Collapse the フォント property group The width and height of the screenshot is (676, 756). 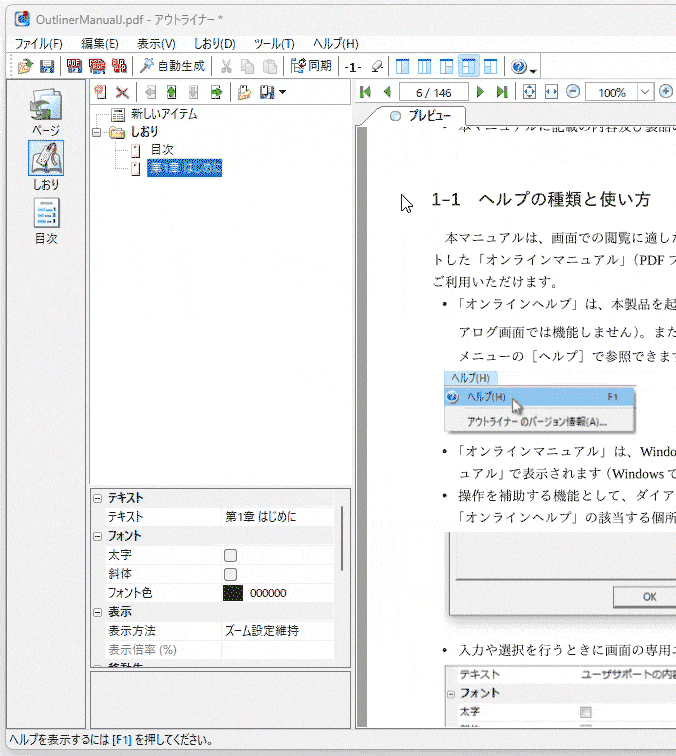97,536
